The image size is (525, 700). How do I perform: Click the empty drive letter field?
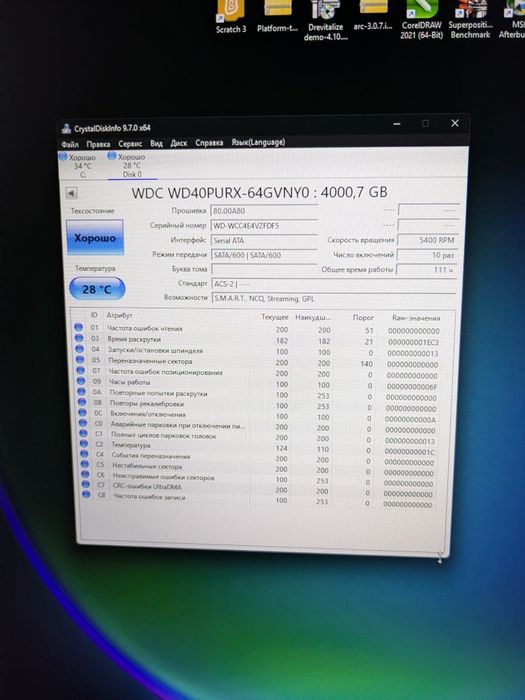[264, 269]
